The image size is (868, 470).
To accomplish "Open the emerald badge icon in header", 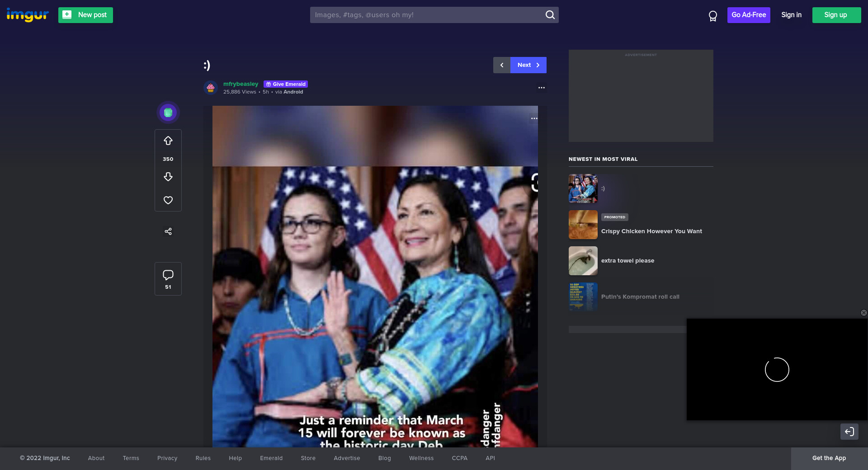I will pyautogui.click(x=713, y=16).
